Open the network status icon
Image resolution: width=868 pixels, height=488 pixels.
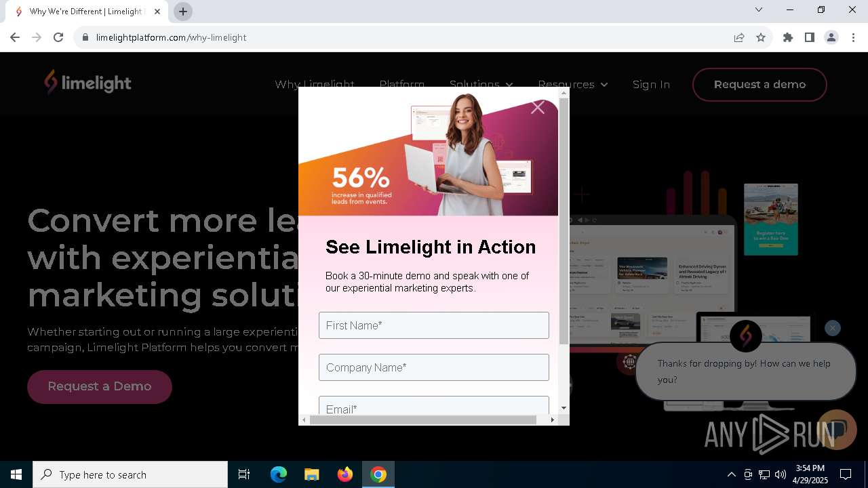coord(764,474)
